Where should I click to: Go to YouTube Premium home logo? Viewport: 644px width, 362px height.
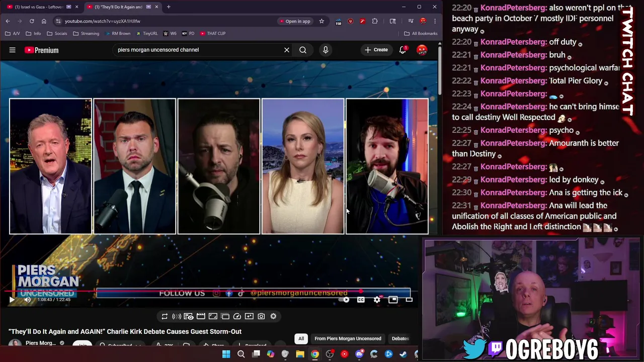[x=41, y=50]
